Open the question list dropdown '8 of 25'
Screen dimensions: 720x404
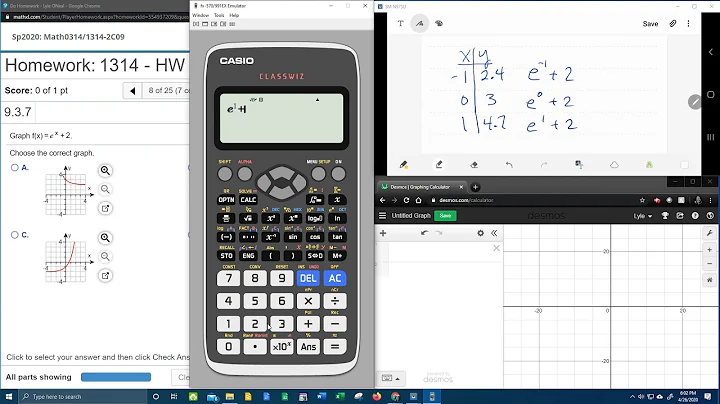[x=166, y=90]
